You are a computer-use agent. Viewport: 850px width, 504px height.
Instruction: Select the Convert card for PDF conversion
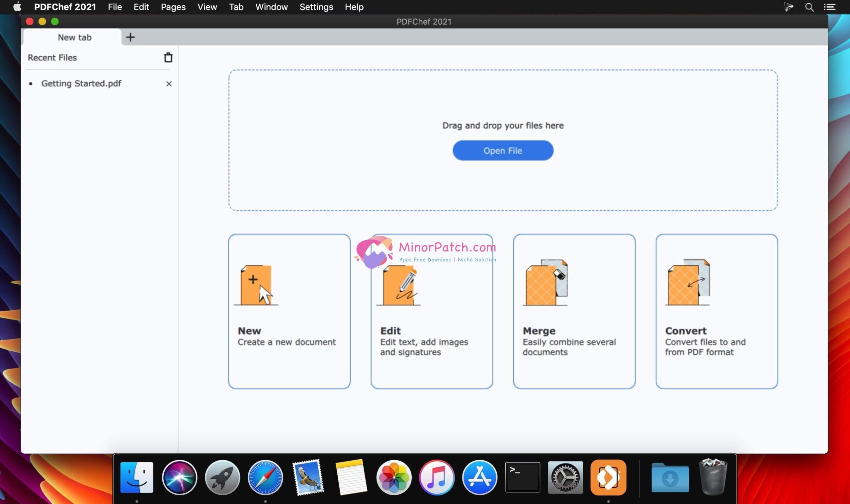coord(716,313)
